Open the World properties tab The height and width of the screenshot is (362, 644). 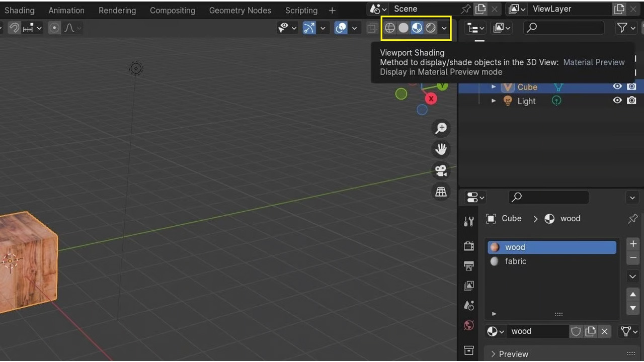pyautogui.click(x=469, y=326)
